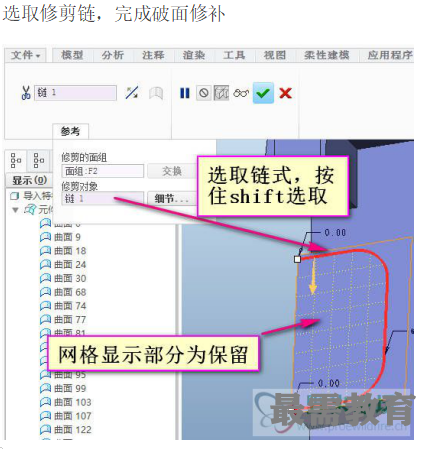Click the surface icon beside 曲面 74
422x449 pixels.
click(45, 306)
